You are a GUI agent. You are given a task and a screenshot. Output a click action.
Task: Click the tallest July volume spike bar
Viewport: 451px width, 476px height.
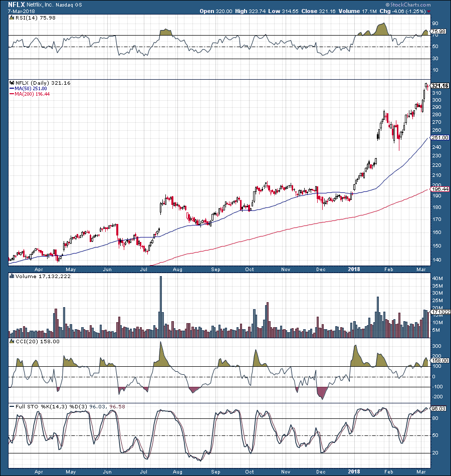pyautogui.click(x=161, y=307)
